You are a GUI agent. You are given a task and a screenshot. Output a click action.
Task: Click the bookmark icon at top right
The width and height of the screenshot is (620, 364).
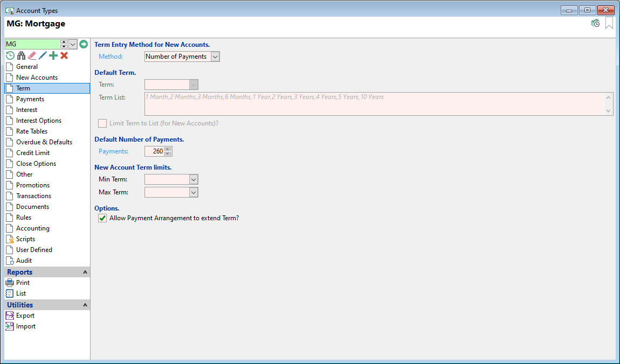609,23
